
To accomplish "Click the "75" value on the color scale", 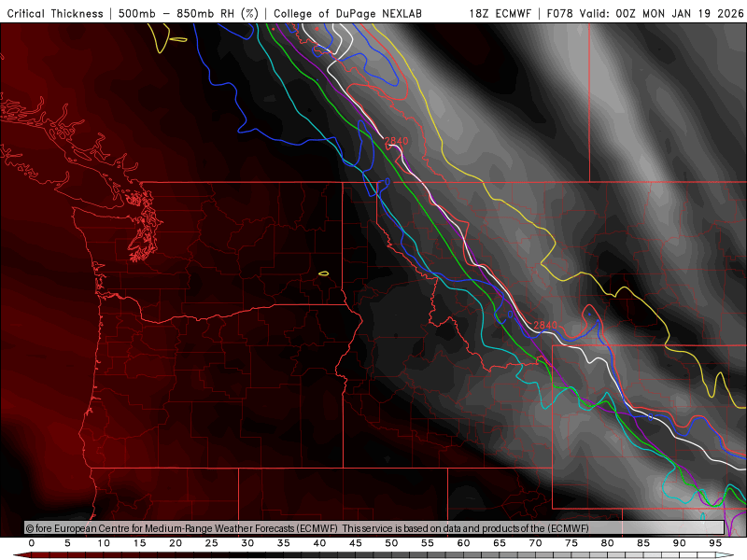I will click(571, 543).
